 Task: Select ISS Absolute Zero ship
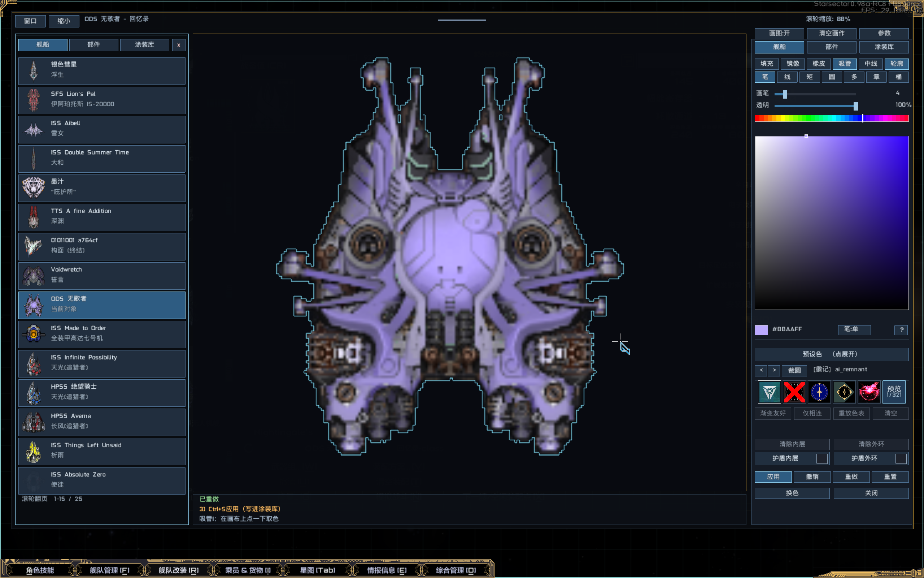(x=102, y=481)
